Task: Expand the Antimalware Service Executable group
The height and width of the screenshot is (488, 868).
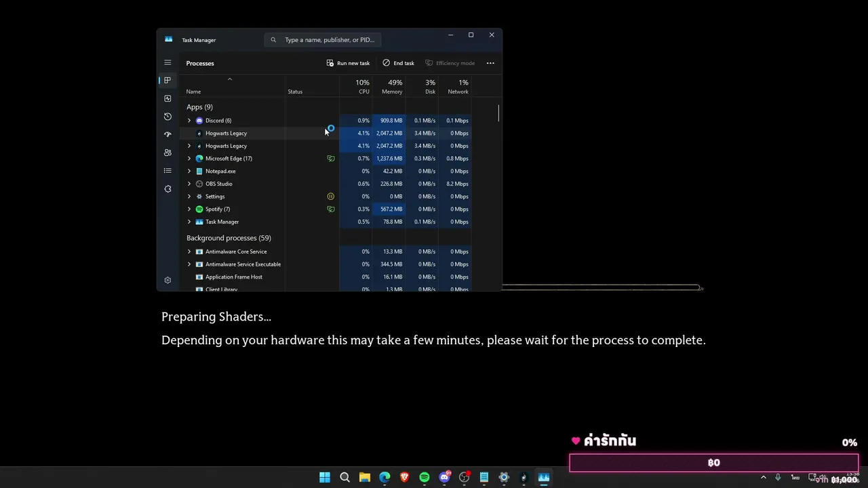Action: 189,264
